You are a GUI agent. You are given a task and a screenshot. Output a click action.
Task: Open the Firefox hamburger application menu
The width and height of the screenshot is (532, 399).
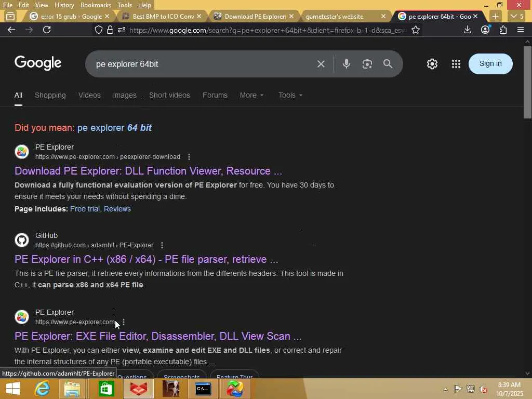pyautogui.click(x=521, y=30)
